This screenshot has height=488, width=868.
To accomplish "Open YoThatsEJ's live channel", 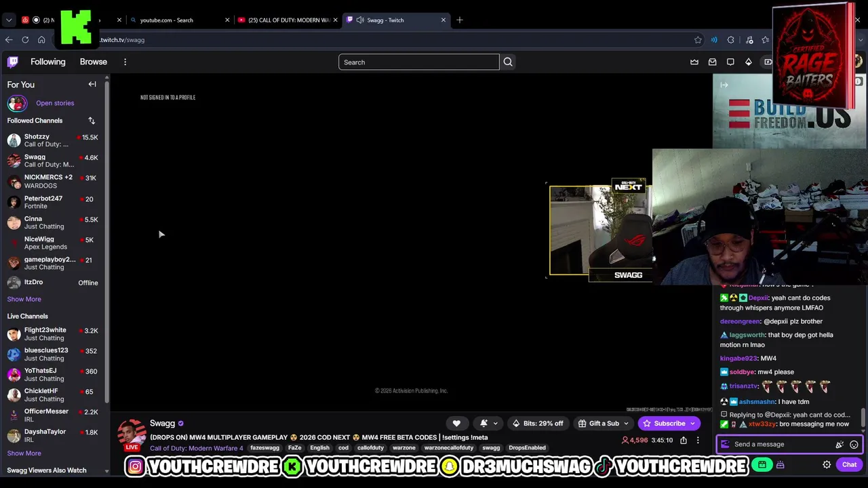I will click(53, 375).
